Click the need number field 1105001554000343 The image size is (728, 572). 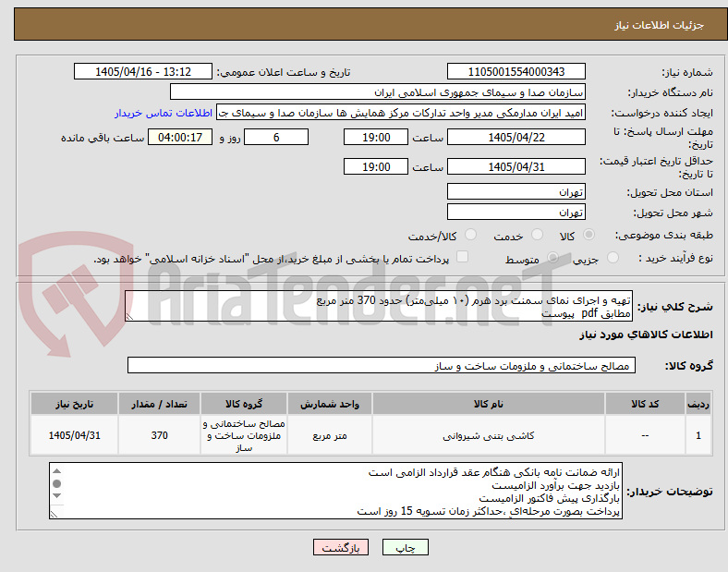pos(516,71)
